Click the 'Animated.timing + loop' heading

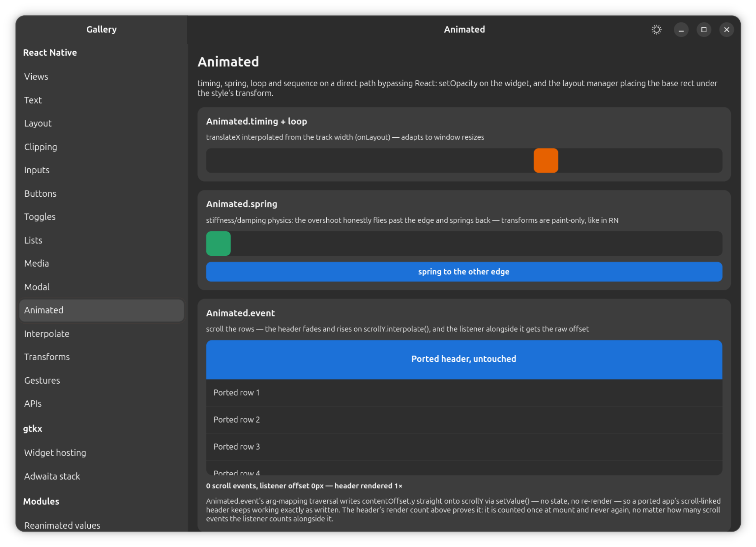[x=256, y=121]
